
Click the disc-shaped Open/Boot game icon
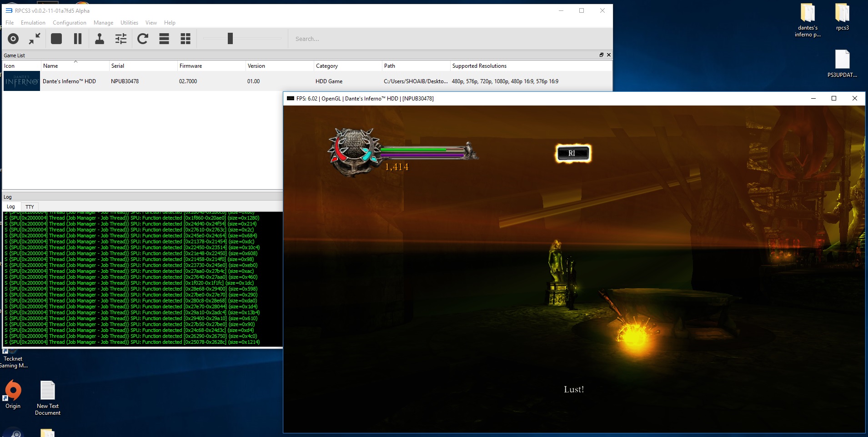tap(13, 39)
